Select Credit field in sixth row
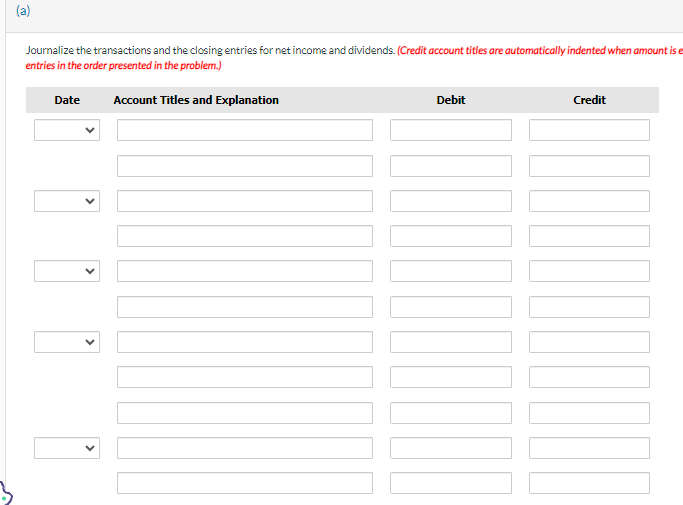 click(x=589, y=307)
